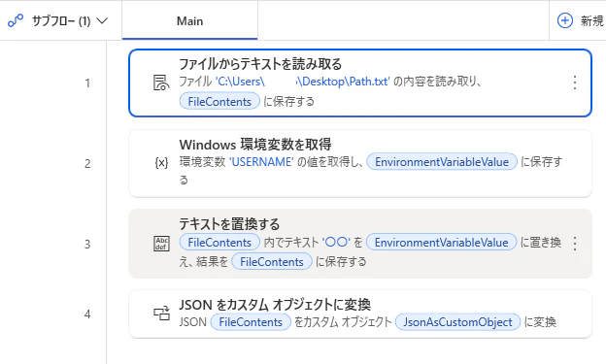The height and width of the screenshot is (364, 606).
Task: Select the テキストを置換する action
Action: coord(360,244)
